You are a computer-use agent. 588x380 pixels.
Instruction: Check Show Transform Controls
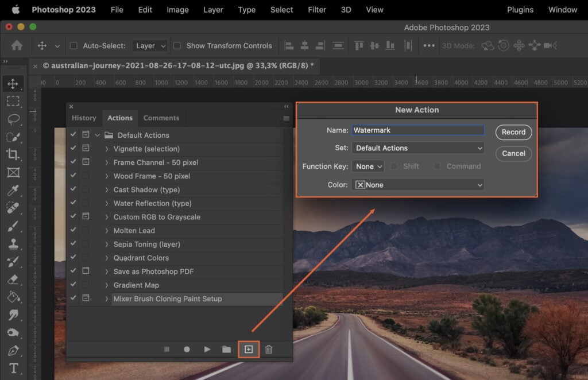[178, 45]
